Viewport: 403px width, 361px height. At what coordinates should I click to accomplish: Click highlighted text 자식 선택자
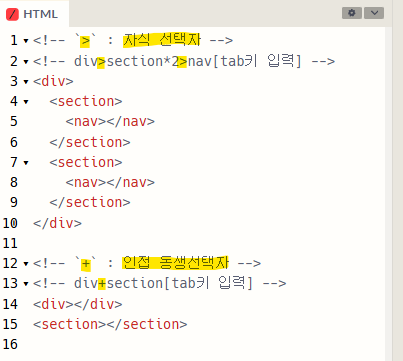pyautogui.click(x=162, y=40)
